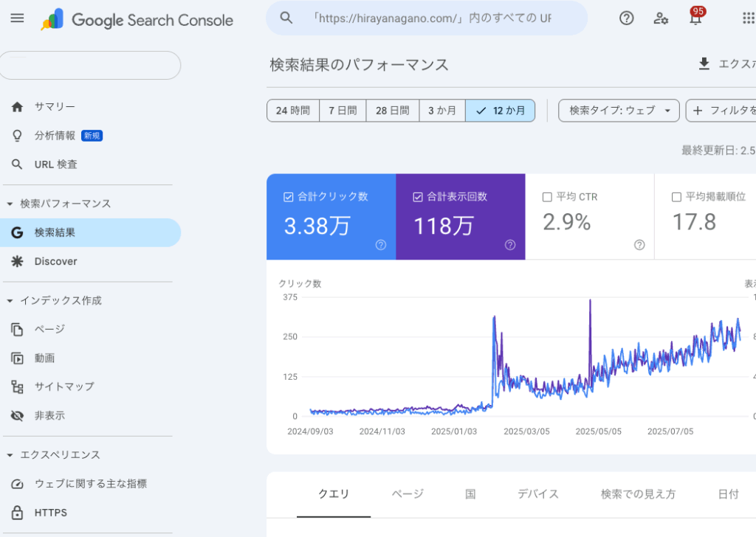Switch to the デバイス tab

click(537, 494)
